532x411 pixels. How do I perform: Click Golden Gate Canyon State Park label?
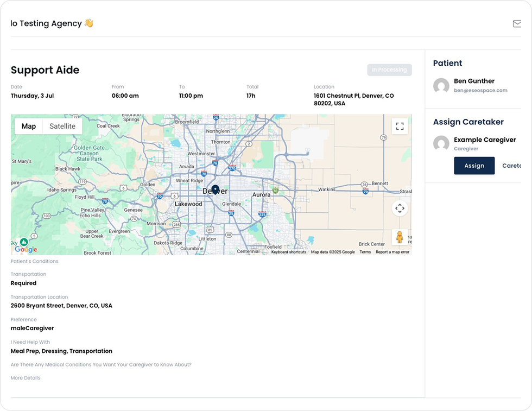pyautogui.click(x=89, y=154)
